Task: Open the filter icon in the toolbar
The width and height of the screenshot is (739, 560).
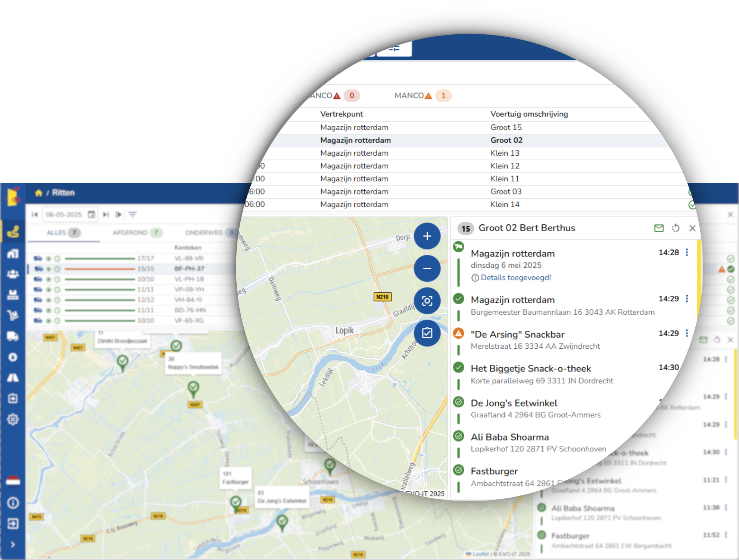Action: click(x=132, y=214)
